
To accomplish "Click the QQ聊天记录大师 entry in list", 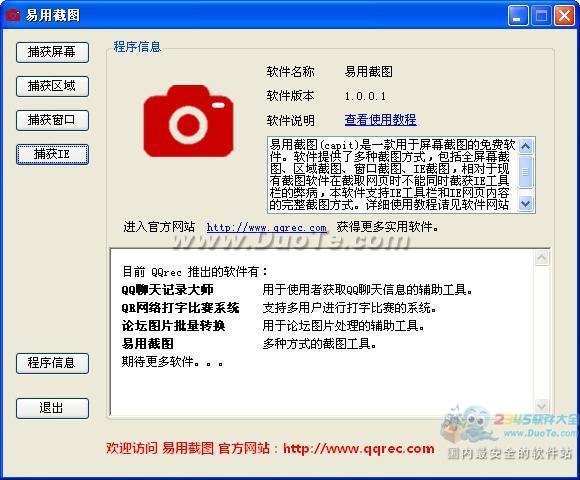I will tap(167, 290).
